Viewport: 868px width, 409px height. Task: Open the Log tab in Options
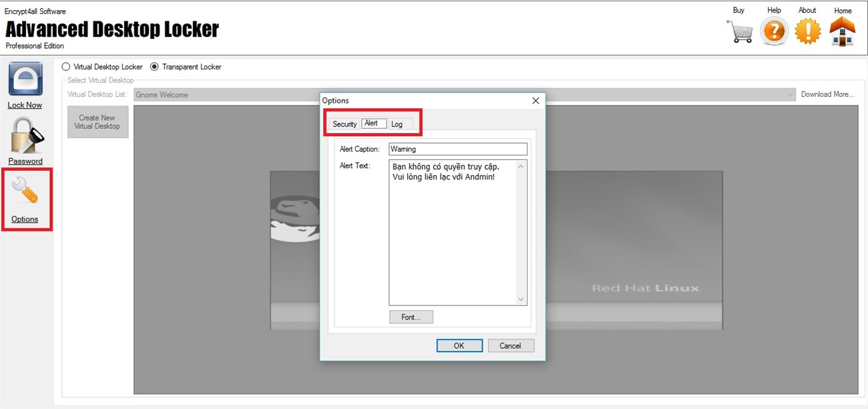(398, 124)
